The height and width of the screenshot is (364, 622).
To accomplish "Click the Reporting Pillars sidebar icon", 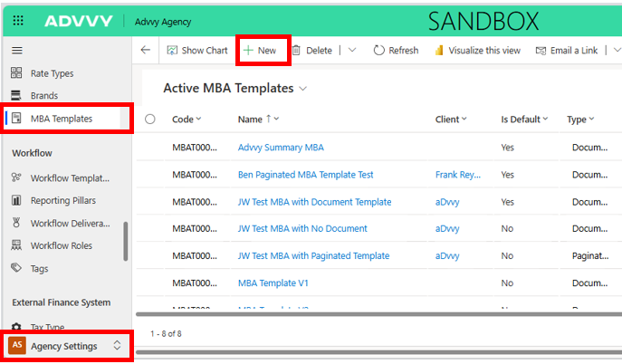I will pos(16,200).
